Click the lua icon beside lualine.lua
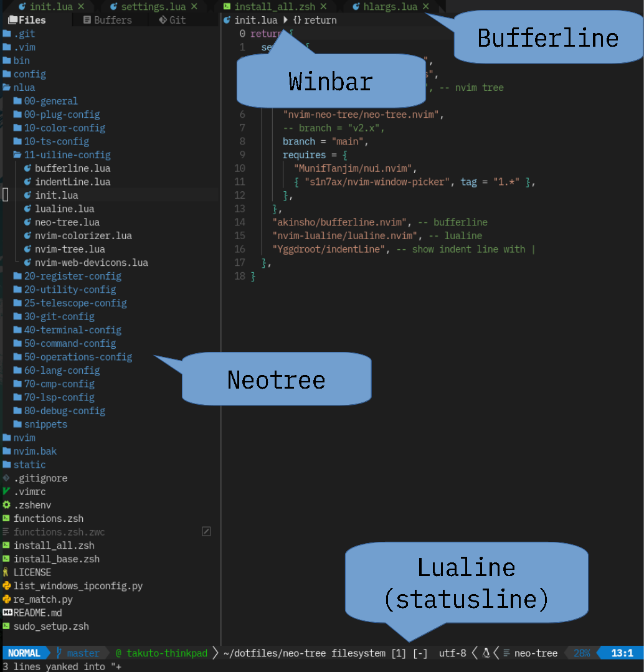 coord(27,209)
